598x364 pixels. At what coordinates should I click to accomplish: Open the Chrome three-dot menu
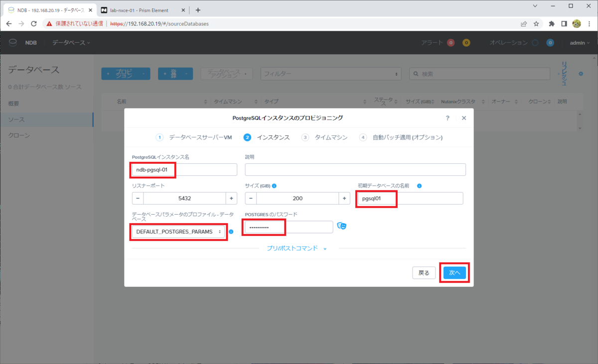[x=589, y=23]
